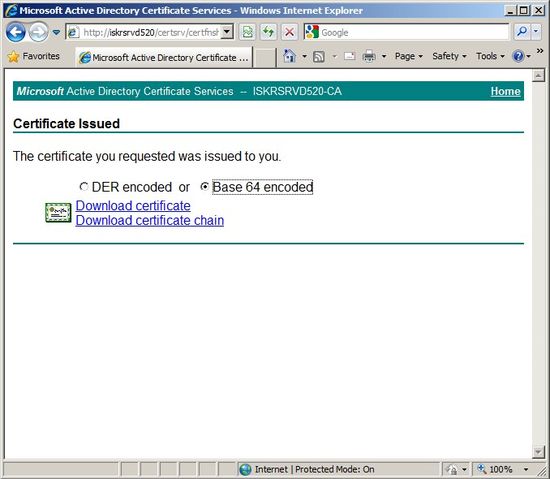Click the Home page house icon
The width and height of the screenshot is (550, 479).
click(x=289, y=56)
